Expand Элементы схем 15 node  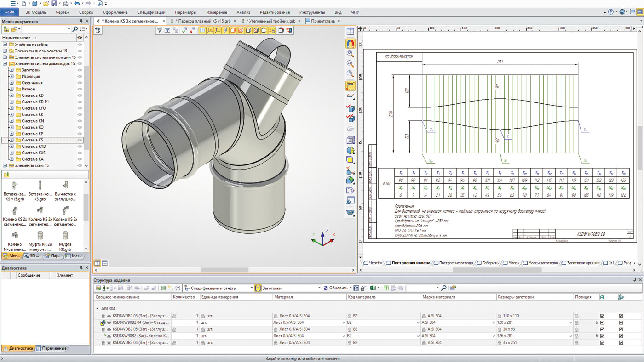pyautogui.click(x=5, y=165)
